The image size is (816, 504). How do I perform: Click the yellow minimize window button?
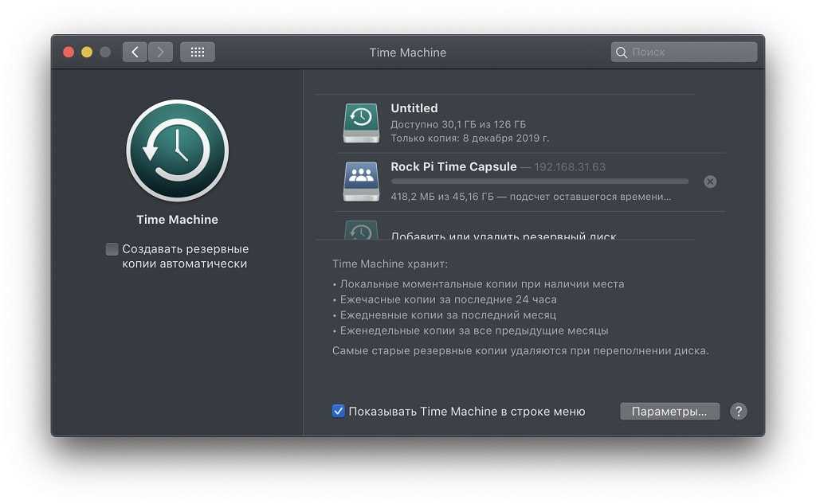[87, 53]
